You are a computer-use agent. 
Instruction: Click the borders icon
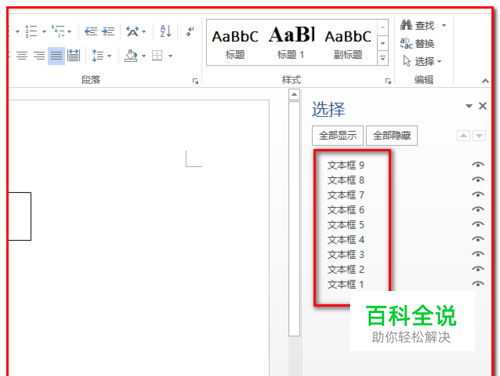[157, 56]
